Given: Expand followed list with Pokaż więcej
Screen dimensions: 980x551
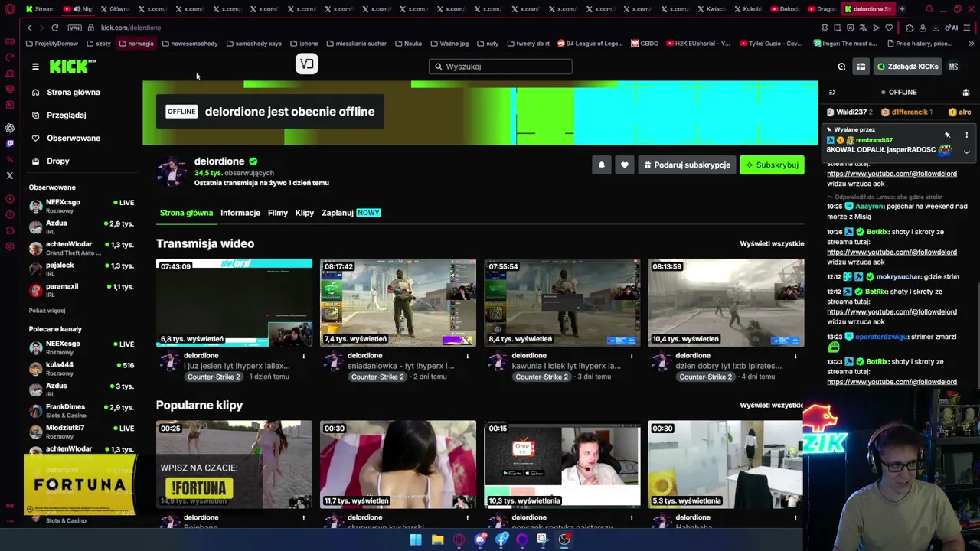Looking at the screenshot, I should tap(47, 311).
